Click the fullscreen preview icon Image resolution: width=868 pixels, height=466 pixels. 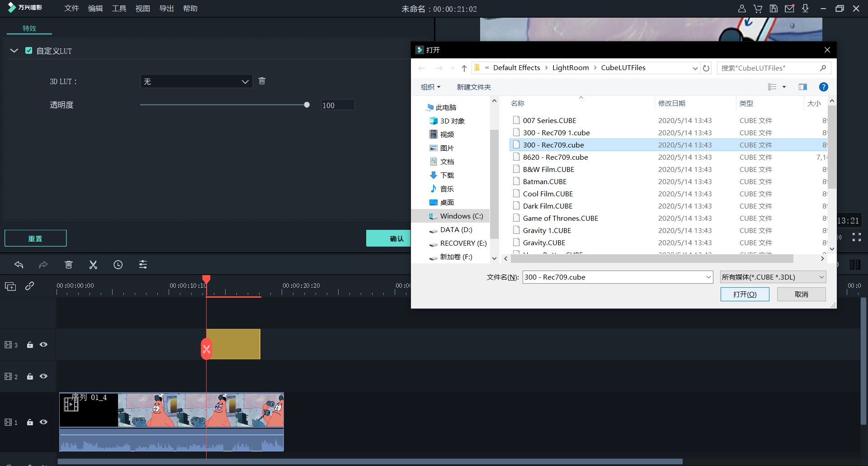[x=857, y=237]
